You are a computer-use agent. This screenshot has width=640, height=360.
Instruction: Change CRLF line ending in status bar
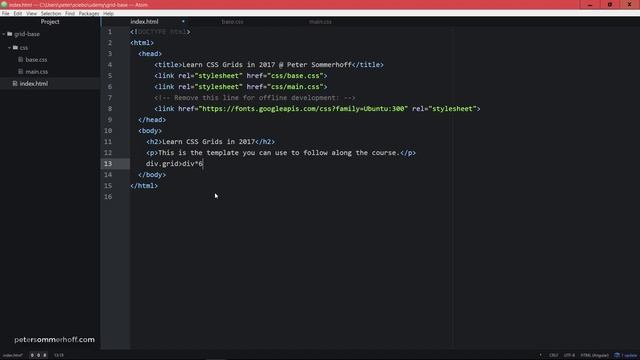tap(553, 356)
